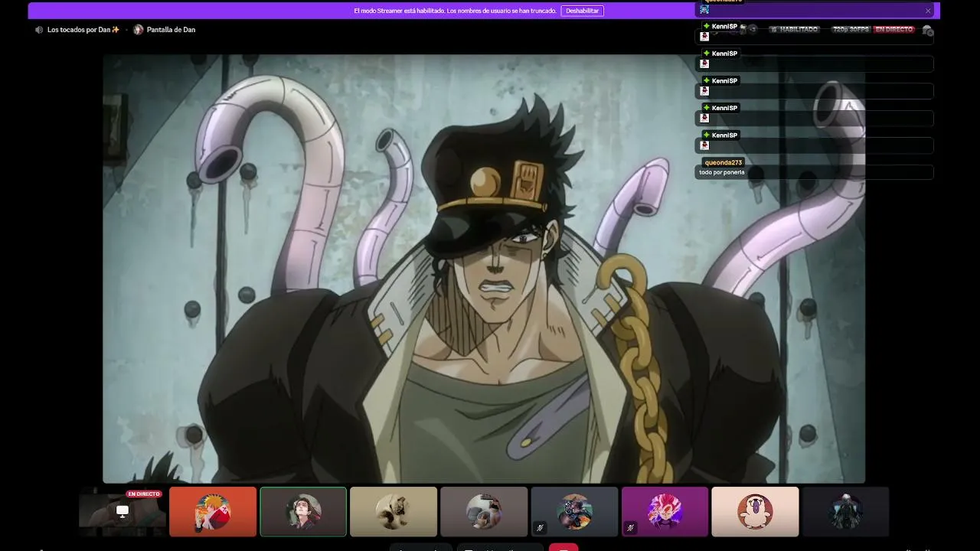Click the HABILITADO status badge

[x=795, y=29]
